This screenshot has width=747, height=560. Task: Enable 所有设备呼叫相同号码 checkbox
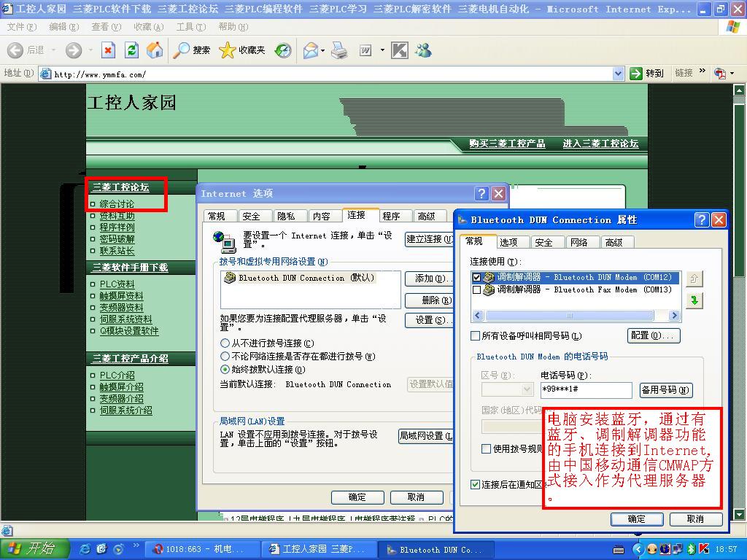coord(476,336)
